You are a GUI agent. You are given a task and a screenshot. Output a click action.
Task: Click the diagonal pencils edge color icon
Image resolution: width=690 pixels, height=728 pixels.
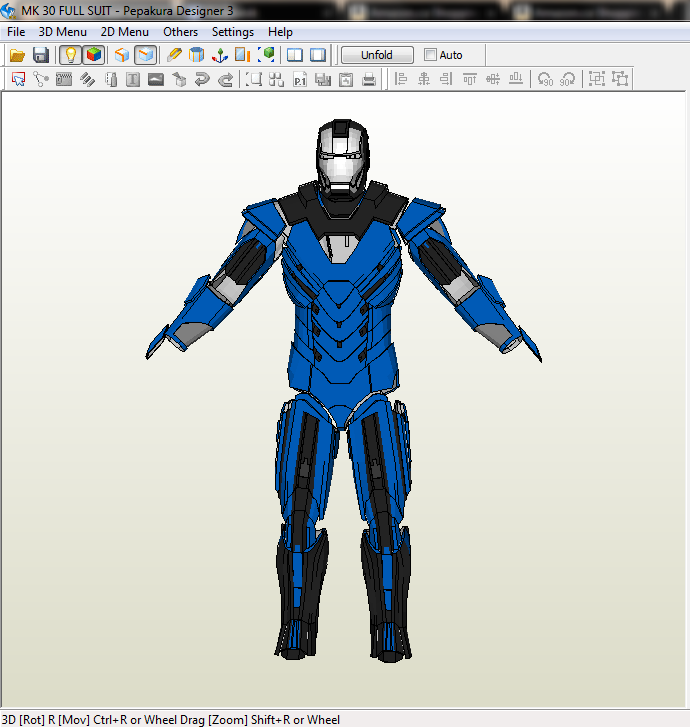[x=87, y=79]
